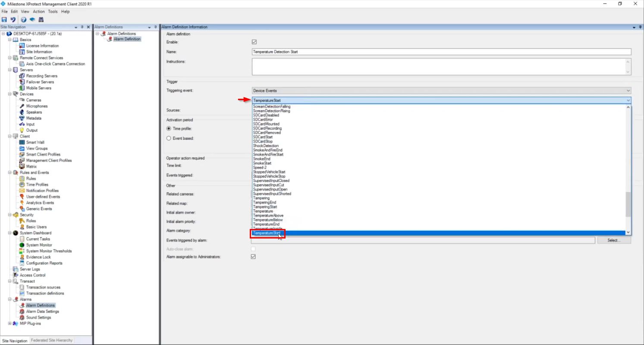The height and width of the screenshot is (345, 644).
Task: Click the Select... button for events
Action: click(x=613, y=240)
